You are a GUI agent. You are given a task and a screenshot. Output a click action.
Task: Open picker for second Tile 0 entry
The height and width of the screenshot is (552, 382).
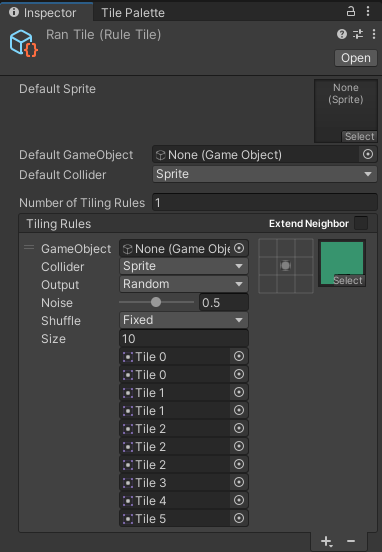(239, 374)
